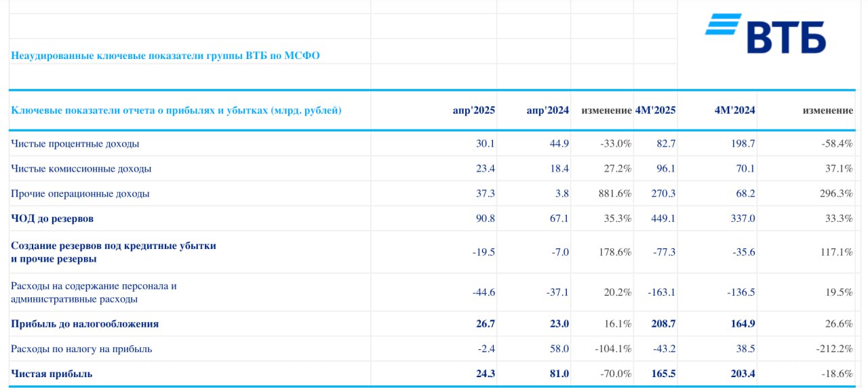The height and width of the screenshot is (388, 868).
Task: Select the cell showing 37.1%
Action: (x=839, y=168)
